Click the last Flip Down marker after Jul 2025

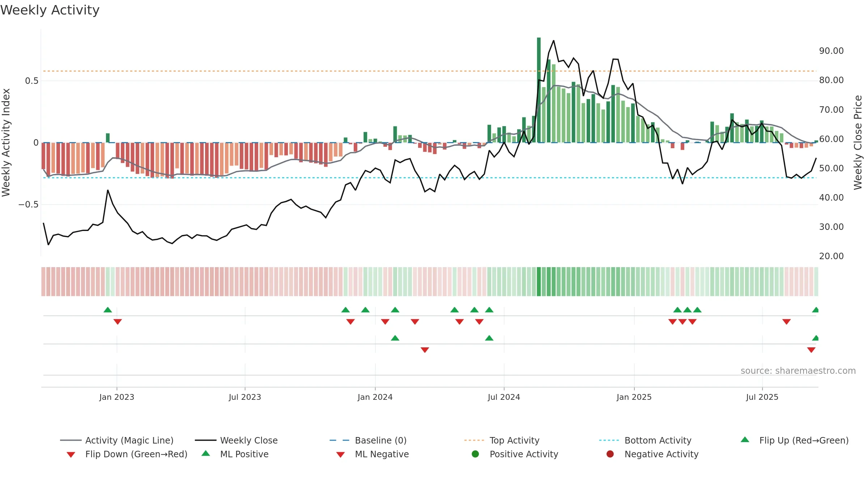(786, 322)
